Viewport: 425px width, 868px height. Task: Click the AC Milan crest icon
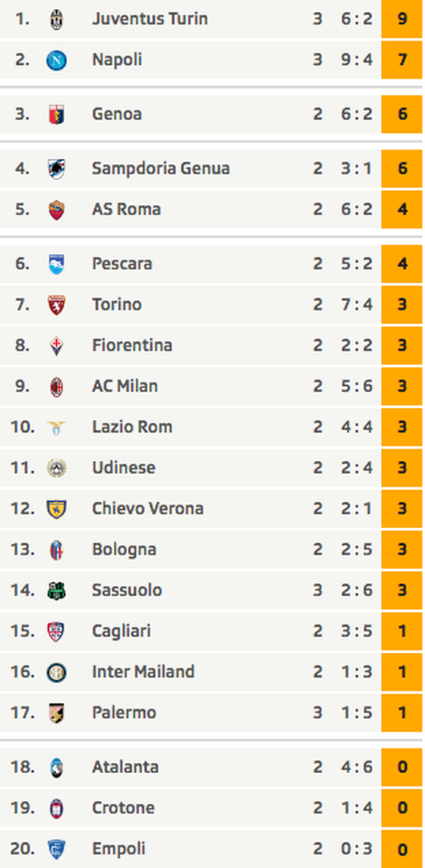(56, 387)
